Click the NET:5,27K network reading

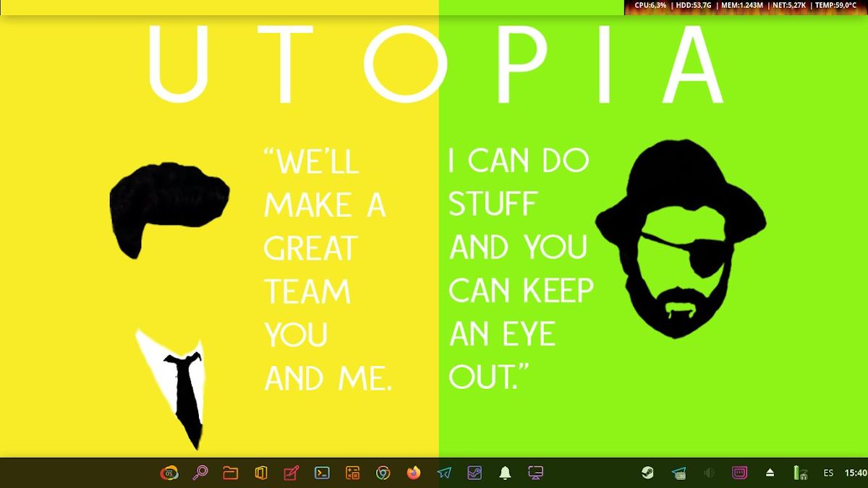pos(788,5)
